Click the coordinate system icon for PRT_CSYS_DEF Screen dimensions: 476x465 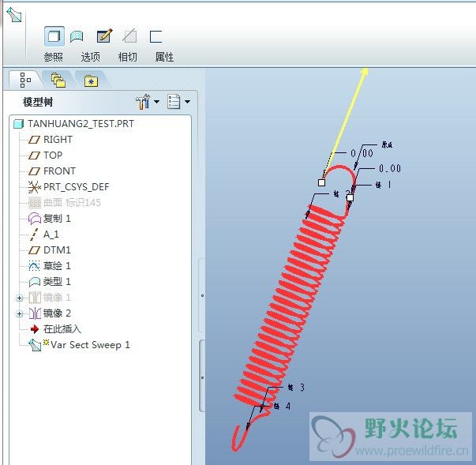click(x=34, y=187)
